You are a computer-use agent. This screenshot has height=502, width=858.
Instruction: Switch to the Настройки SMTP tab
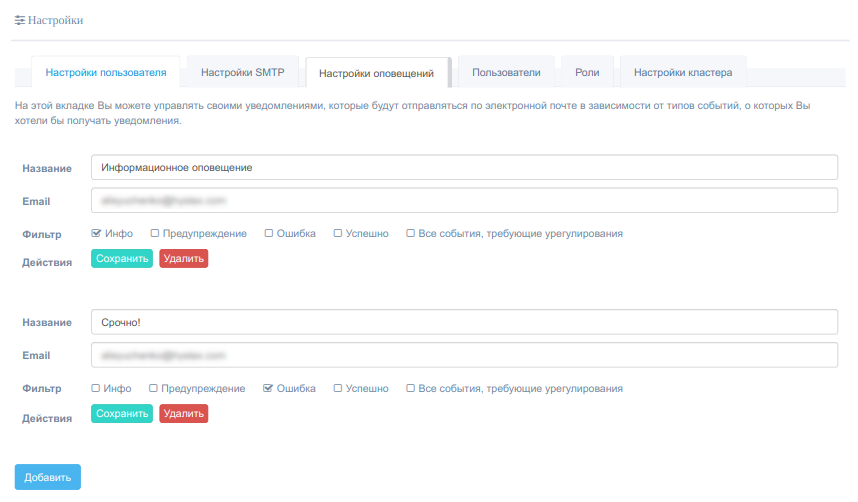pos(242,72)
